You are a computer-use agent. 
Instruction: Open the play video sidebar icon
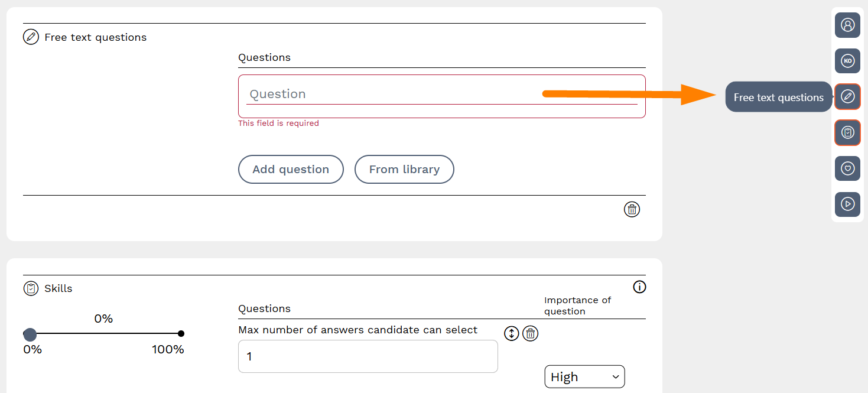click(x=847, y=204)
